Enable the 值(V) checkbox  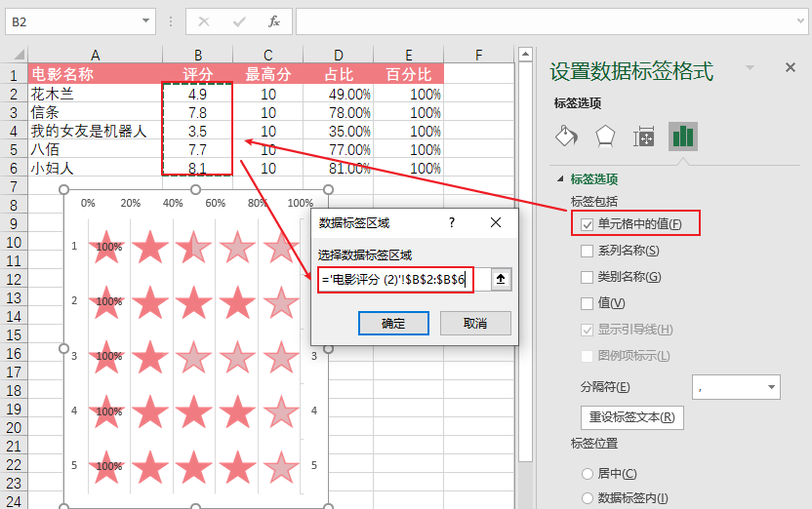click(587, 303)
